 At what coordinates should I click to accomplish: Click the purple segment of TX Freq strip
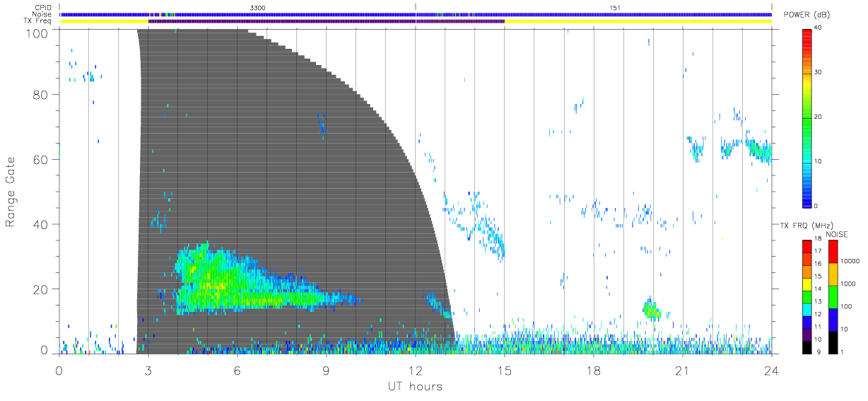point(326,21)
